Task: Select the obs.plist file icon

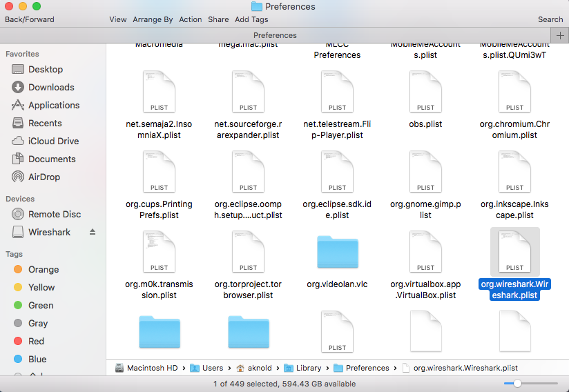Action: [x=426, y=92]
